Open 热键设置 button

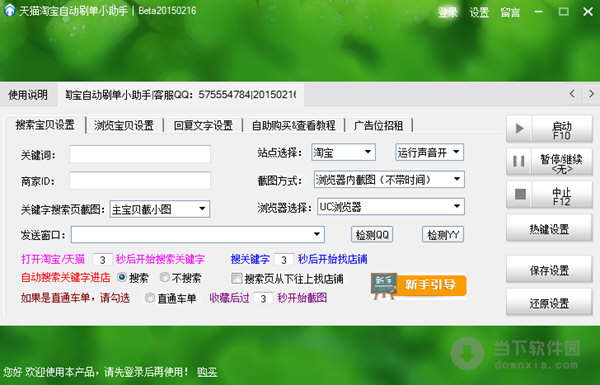[x=549, y=228]
